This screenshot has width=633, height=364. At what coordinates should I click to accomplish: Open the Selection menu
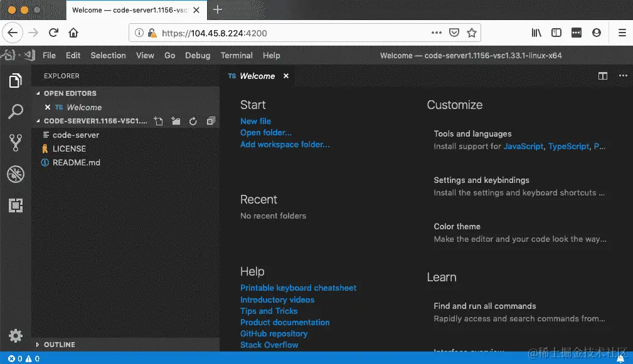click(108, 55)
